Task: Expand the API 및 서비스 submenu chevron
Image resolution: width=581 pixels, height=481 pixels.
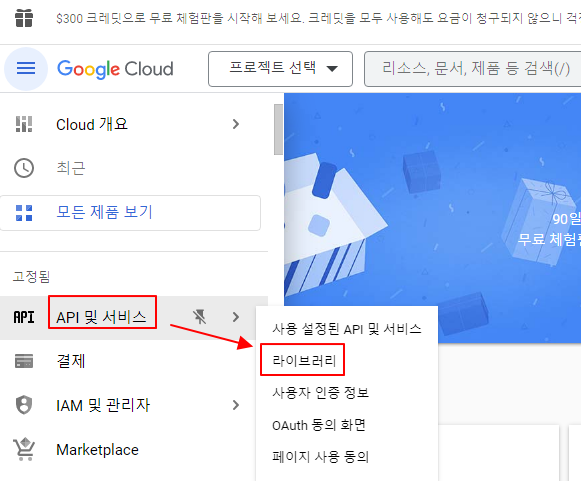Action: pos(236,317)
